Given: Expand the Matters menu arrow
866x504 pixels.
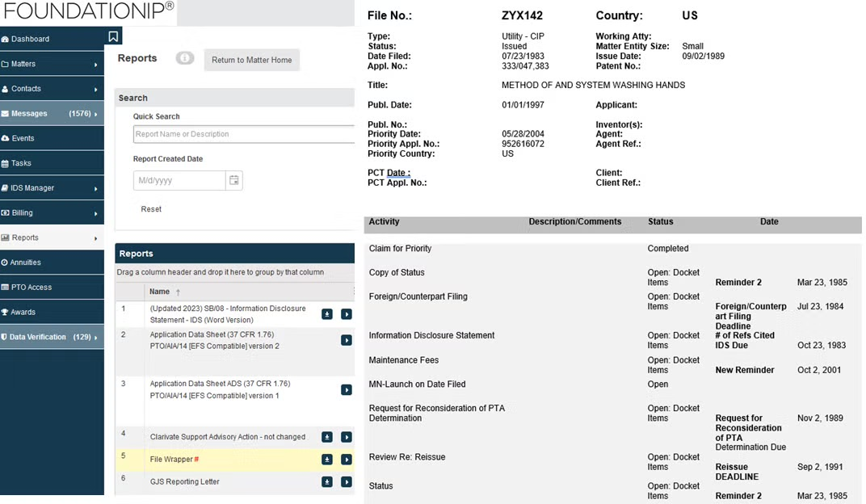Looking at the screenshot, I should pyautogui.click(x=95, y=65).
